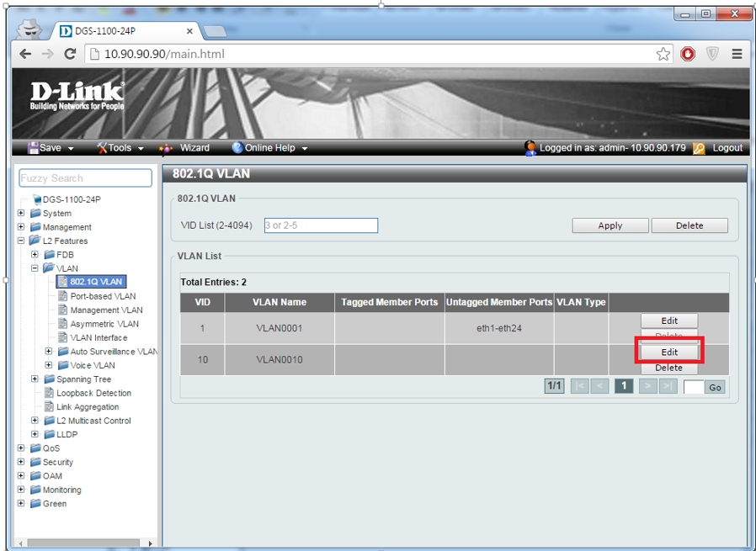Image resolution: width=756 pixels, height=551 pixels.
Task: Click the DGS-1100-24P device icon in tree
Action: click(36, 199)
